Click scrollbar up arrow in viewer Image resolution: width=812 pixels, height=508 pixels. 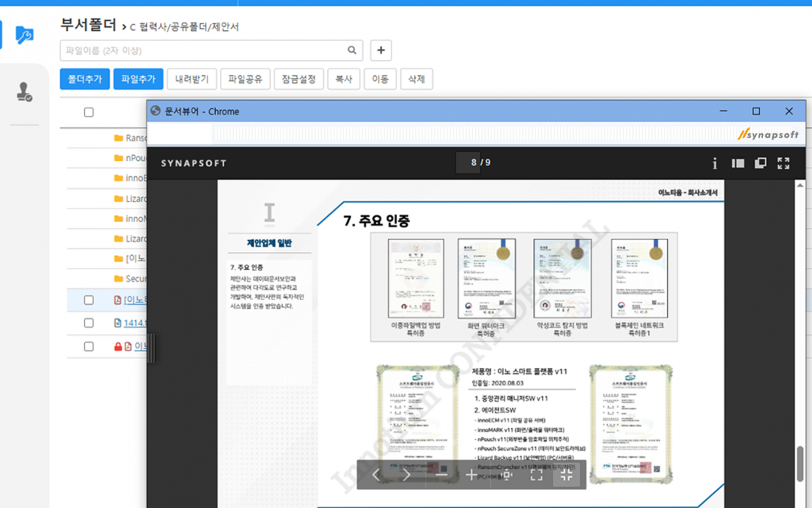point(800,185)
